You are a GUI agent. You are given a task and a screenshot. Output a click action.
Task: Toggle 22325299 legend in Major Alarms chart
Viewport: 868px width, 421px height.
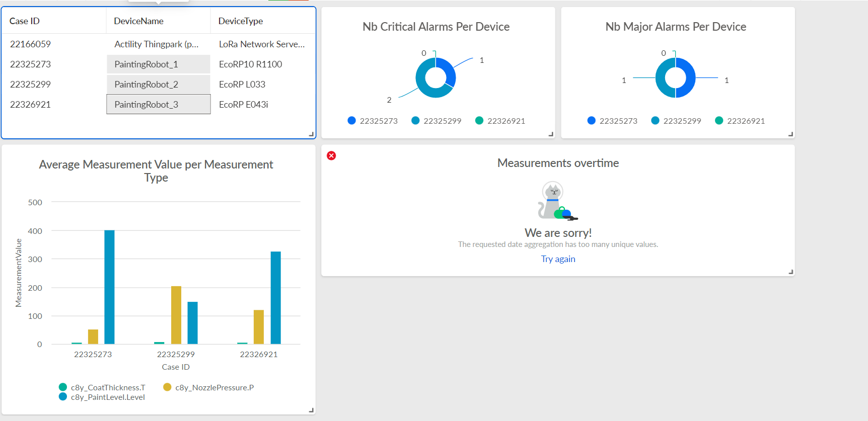(676, 121)
